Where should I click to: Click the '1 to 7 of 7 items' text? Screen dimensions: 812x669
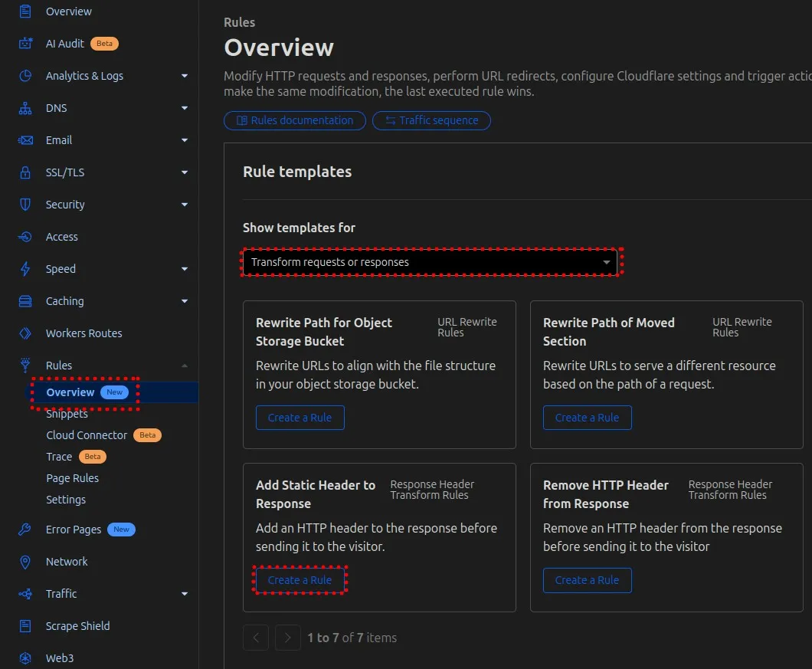click(x=352, y=638)
